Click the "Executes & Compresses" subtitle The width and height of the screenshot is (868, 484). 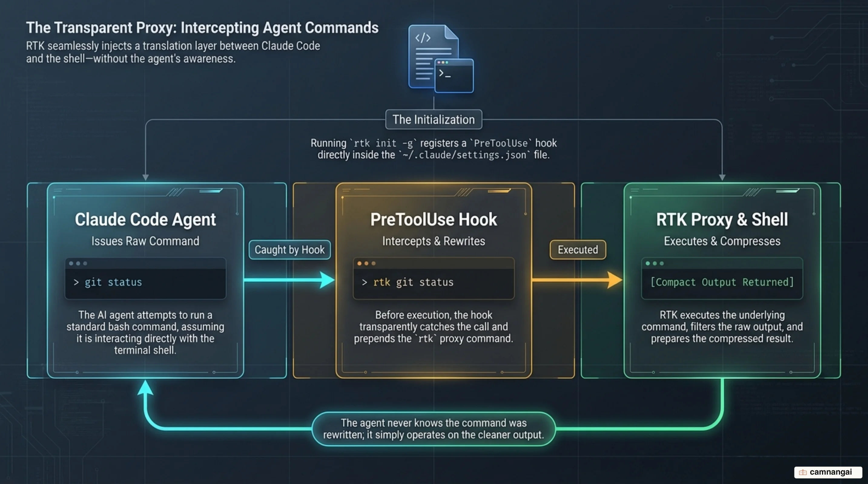tap(722, 241)
